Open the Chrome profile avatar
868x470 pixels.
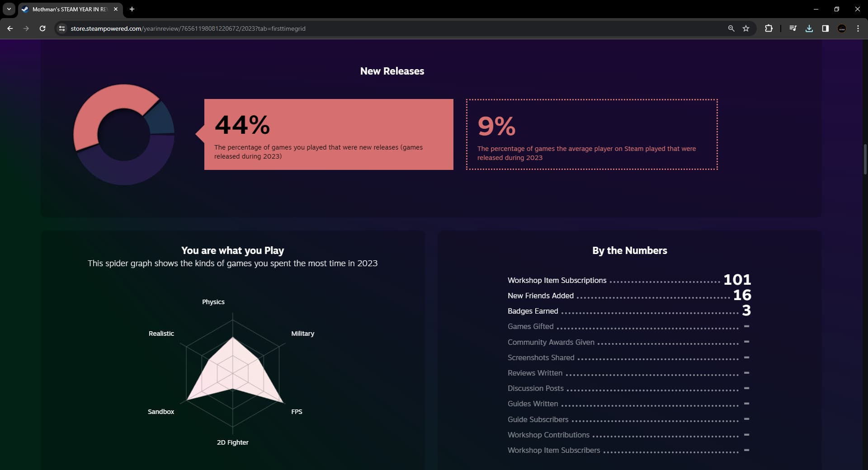coord(842,28)
